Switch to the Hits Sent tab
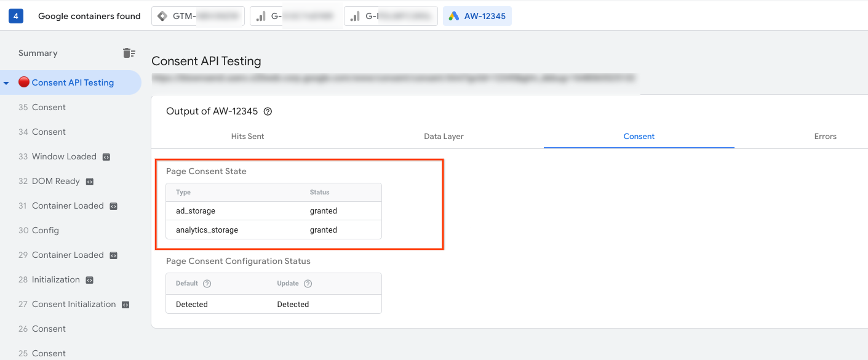This screenshot has width=868, height=360. pyautogui.click(x=248, y=136)
